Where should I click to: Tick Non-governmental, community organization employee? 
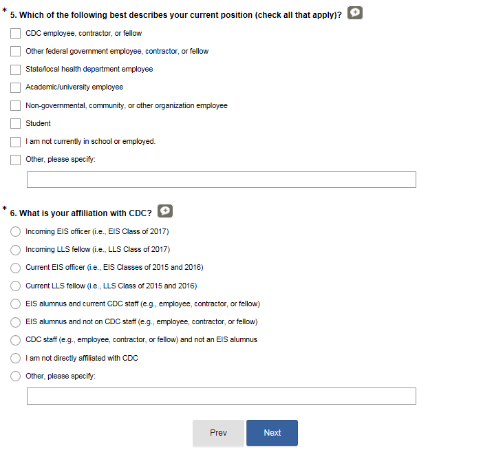pos(15,105)
